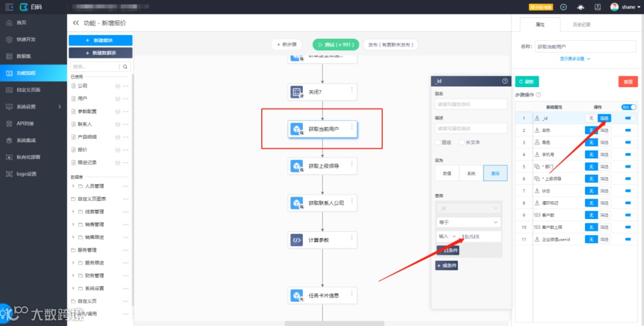Switch to the 属性 tab

click(x=540, y=24)
